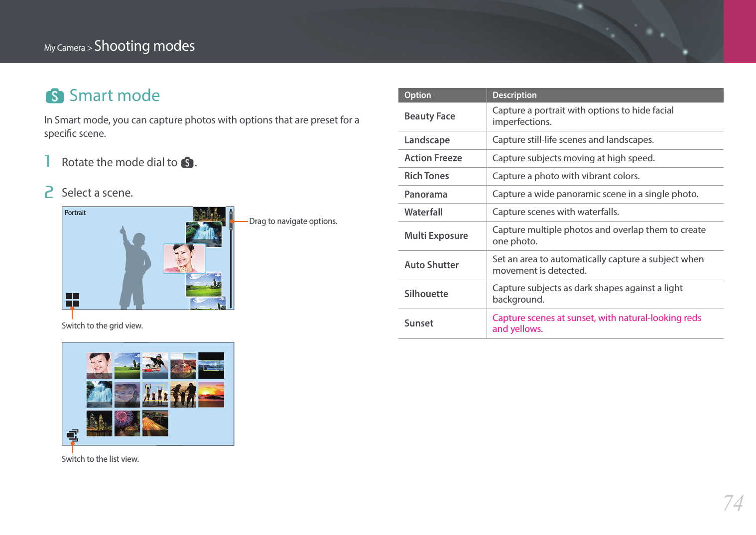Click 'Capture scenes with waterfalls.' description

556,212
